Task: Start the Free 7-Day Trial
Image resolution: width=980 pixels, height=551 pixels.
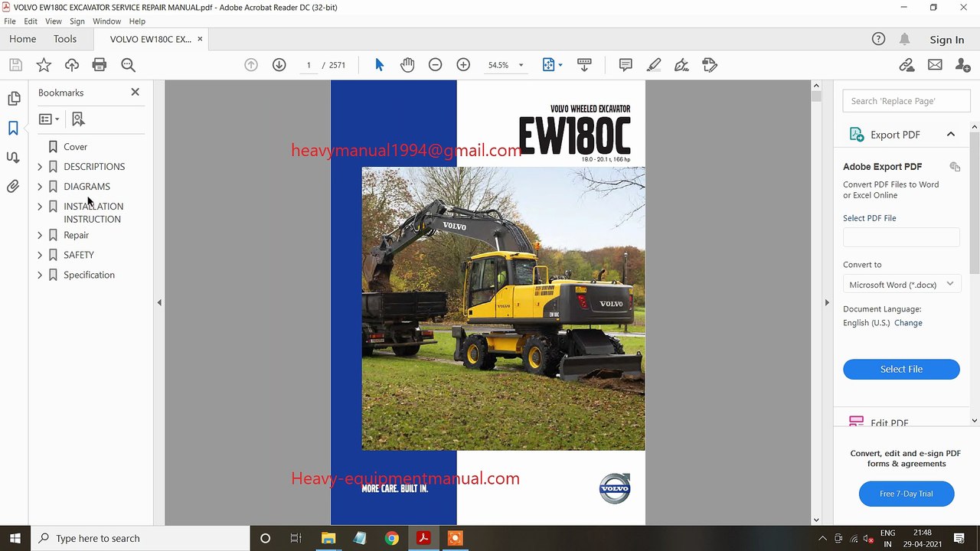Action: (x=906, y=494)
